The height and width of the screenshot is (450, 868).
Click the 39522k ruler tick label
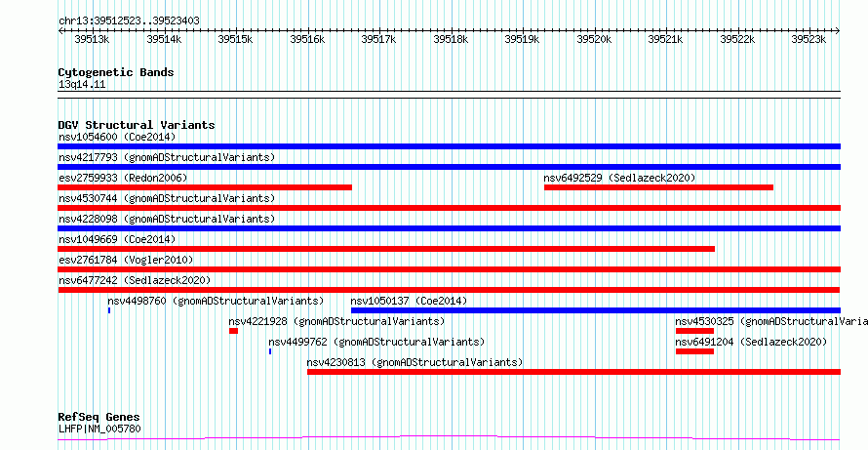coord(737,39)
